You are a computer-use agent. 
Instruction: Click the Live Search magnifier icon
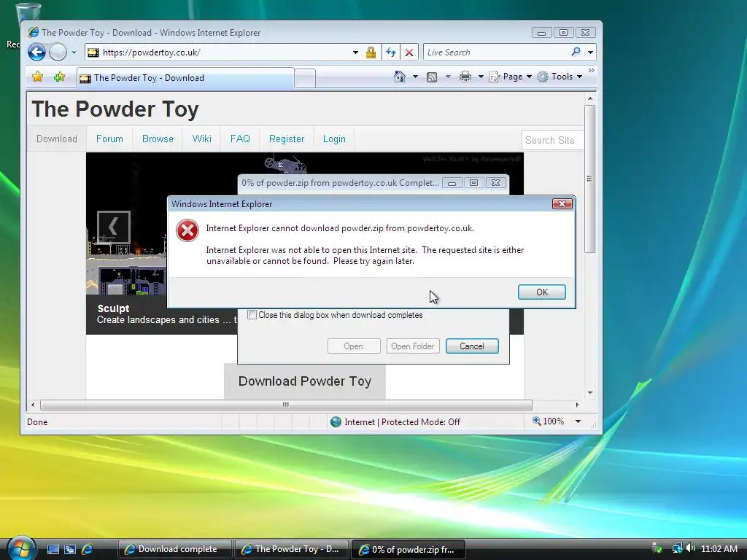(576, 52)
